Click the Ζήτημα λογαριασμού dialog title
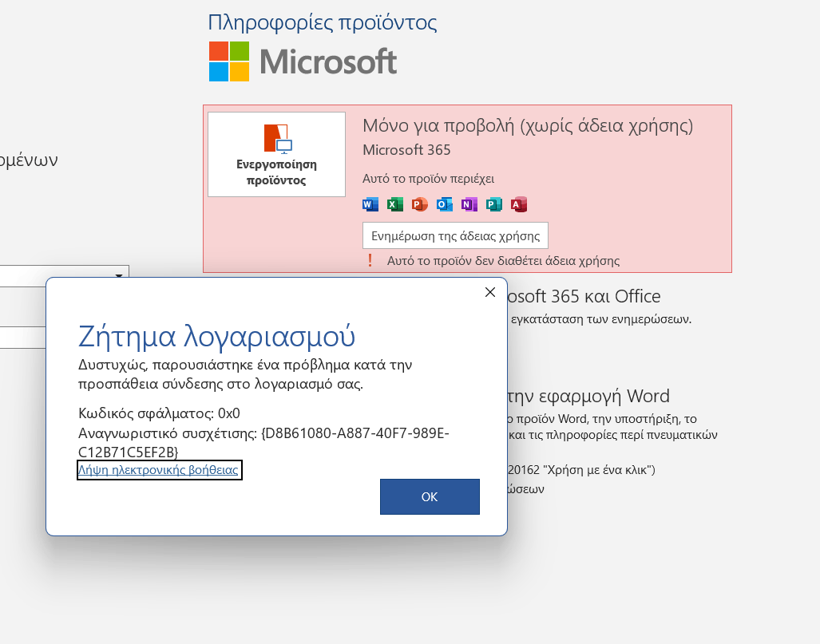 coord(216,336)
